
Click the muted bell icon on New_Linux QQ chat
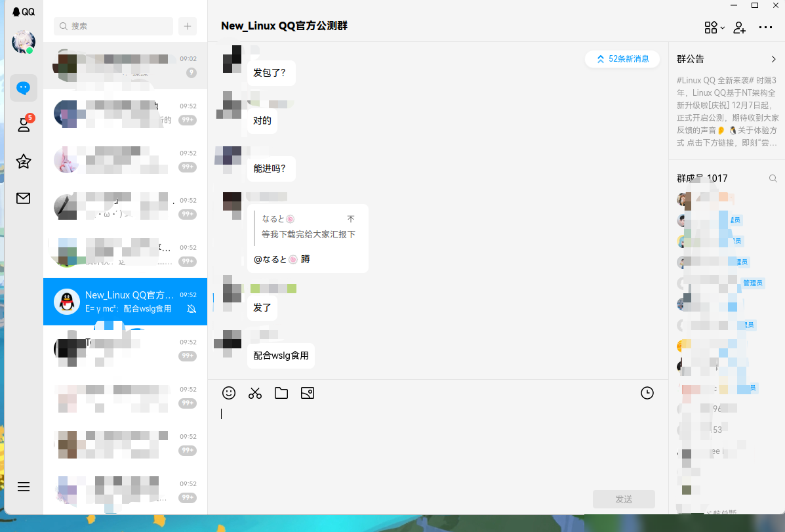(191, 309)
